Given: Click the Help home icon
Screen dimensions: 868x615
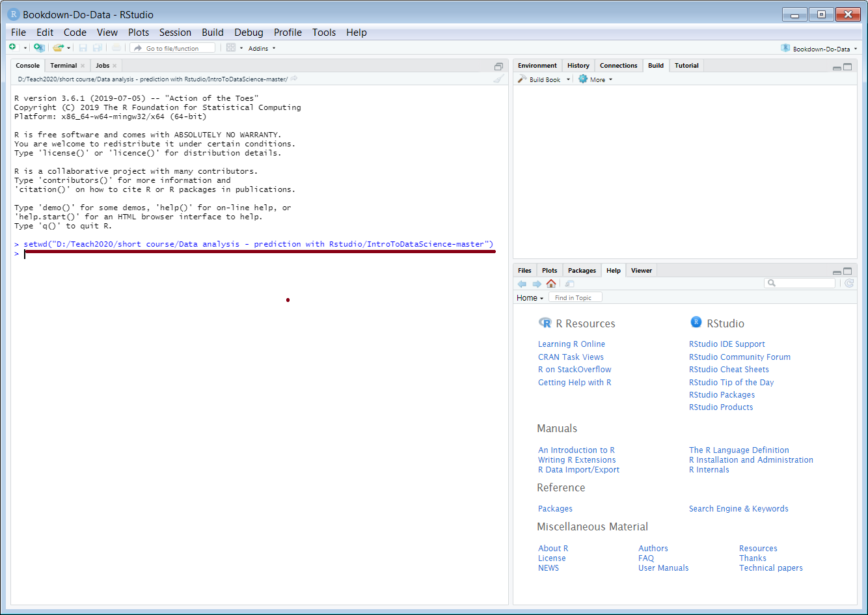Looking at the screenshot, I should click(x=551, y=284).
